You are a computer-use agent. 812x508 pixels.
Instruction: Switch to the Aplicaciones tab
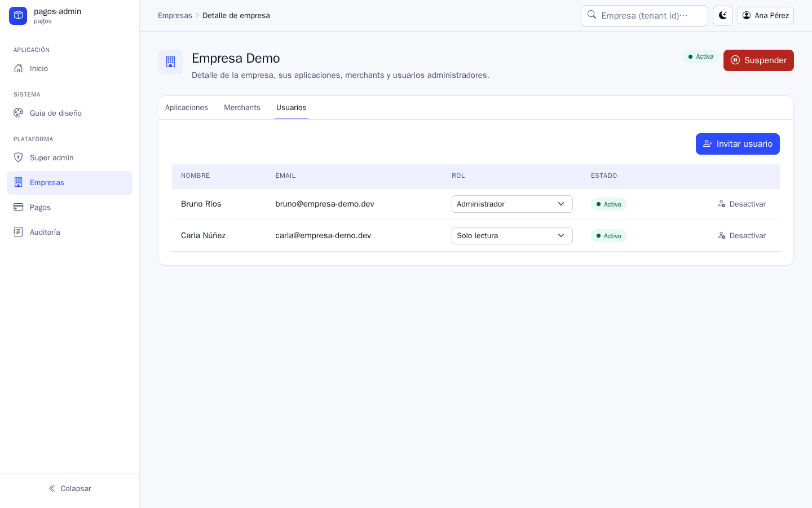tap(187, 107)
